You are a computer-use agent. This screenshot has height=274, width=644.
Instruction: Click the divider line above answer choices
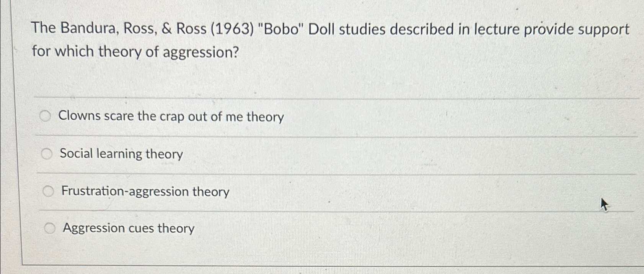(306, 97)
